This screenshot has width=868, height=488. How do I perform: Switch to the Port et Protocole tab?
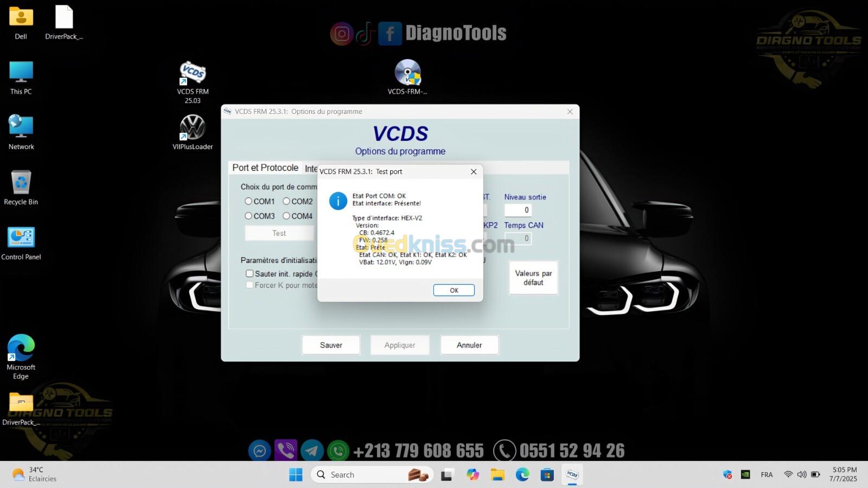pos(265,168)
